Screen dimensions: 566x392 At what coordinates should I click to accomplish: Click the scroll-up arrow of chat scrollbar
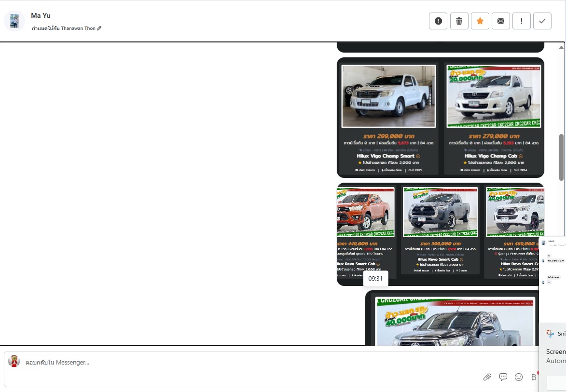[561, 47]
